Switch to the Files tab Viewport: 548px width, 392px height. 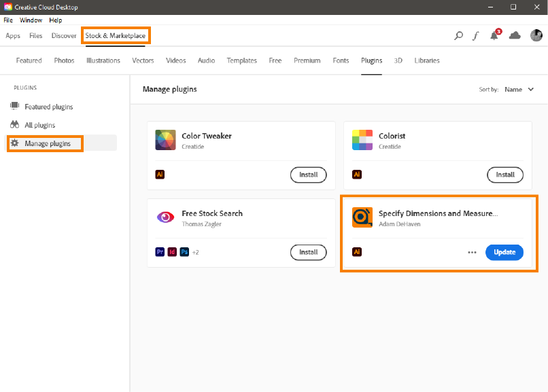(35, 35)
